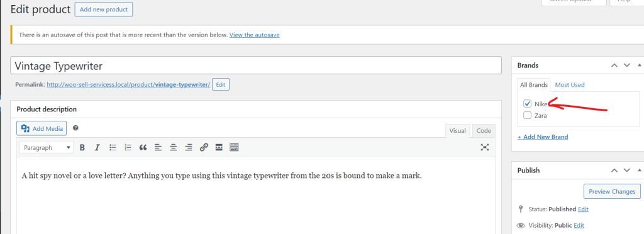Switch to the Most Used brands tab
This screenshot has height=234, width=644.
(x=570, y=85)
